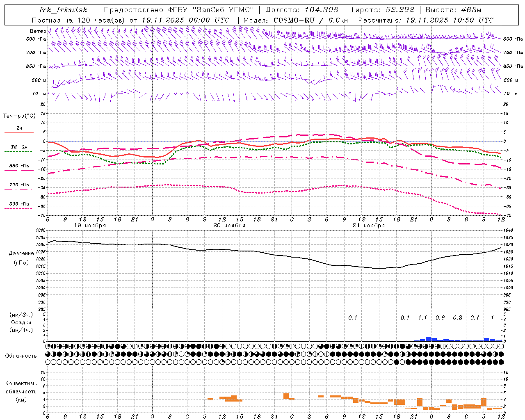The height and width of the screenshot is (420, 525).
Task: Click the left '10 м' wind level label
Action: point(39,94)
